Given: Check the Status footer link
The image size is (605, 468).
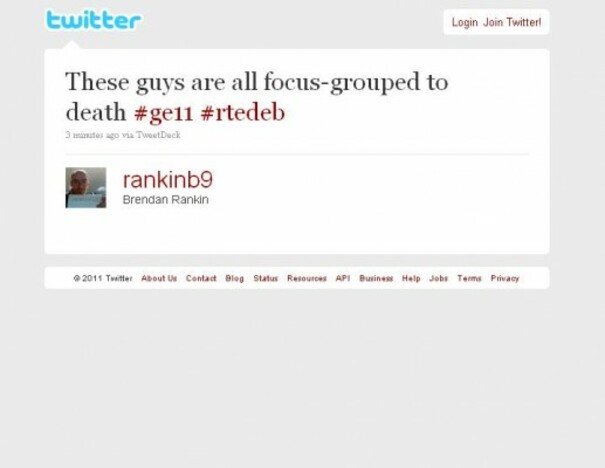Looking at the screenshot, I should click(x=265, y=278).
